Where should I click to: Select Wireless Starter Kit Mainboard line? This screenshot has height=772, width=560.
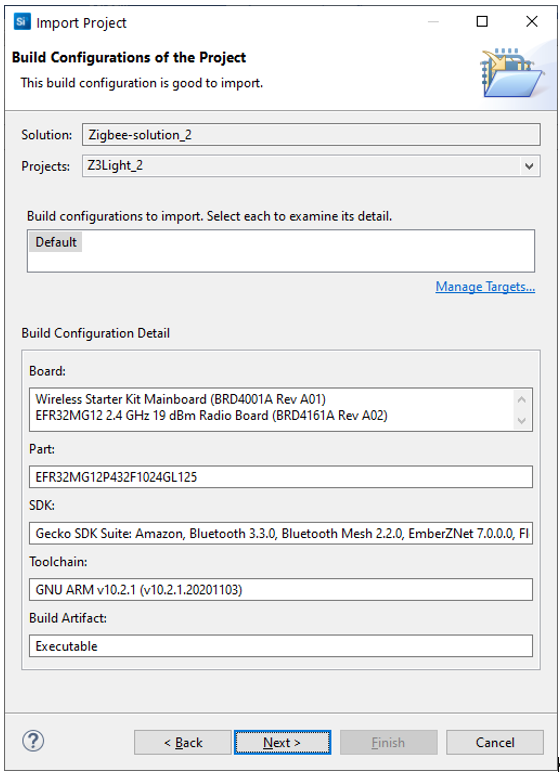[x=181, y=399]
